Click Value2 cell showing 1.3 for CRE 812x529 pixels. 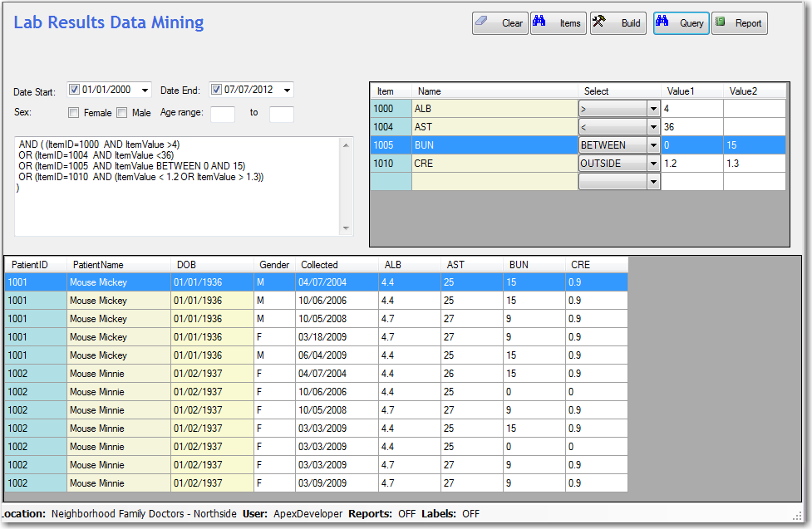tap(755, 164)
